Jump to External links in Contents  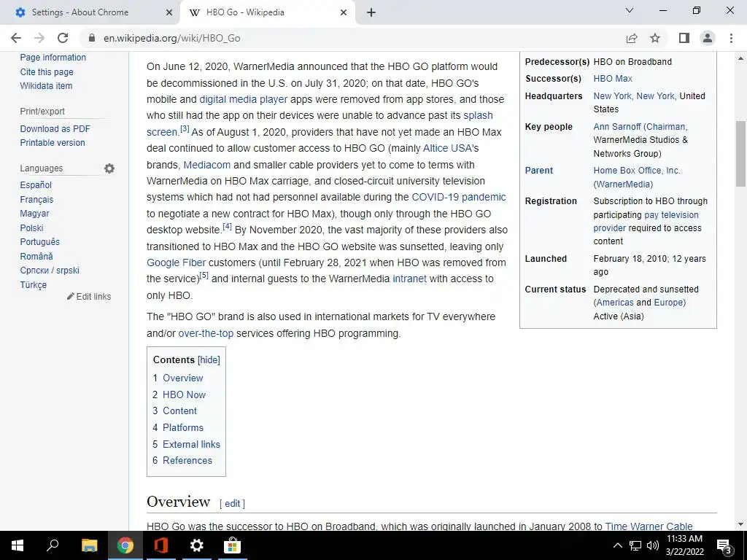point(192,444)
